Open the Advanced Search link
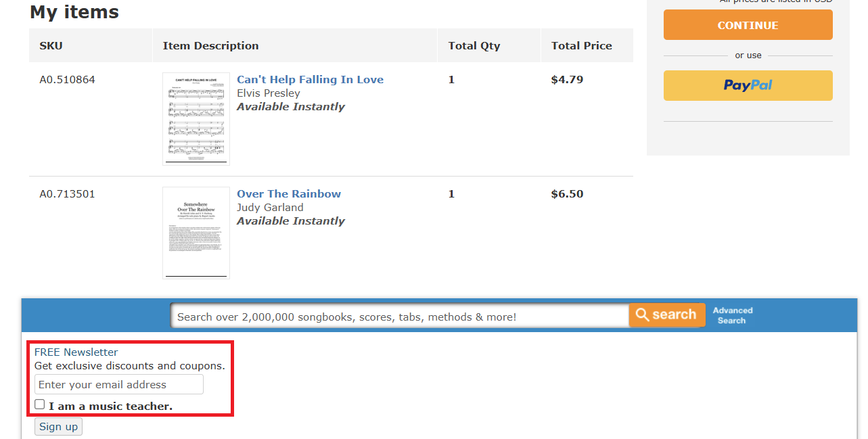Viewport: 868px width, 439px height. (x=733, y=315)
